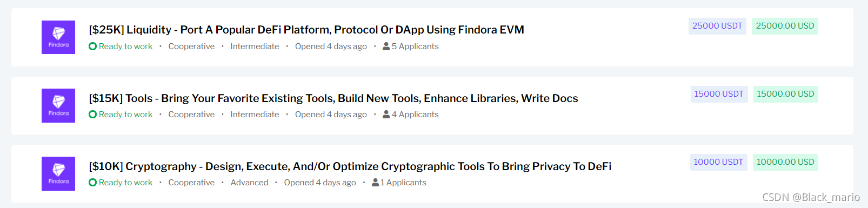
Task: Click the 15000 USDT badge
Action: pos(719,94)
